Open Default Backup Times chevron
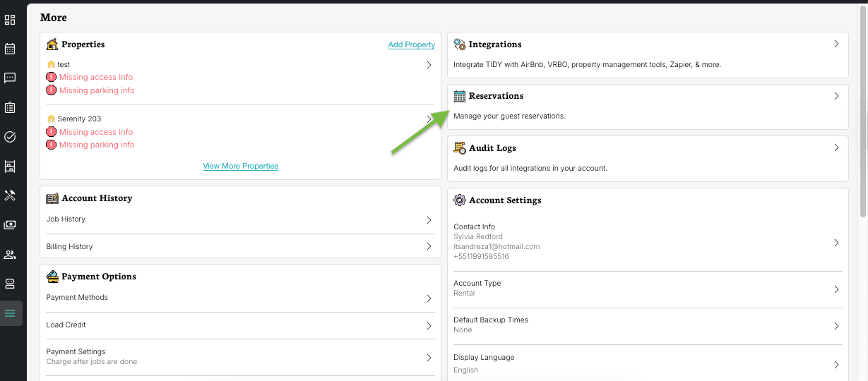 click(836, 326)
